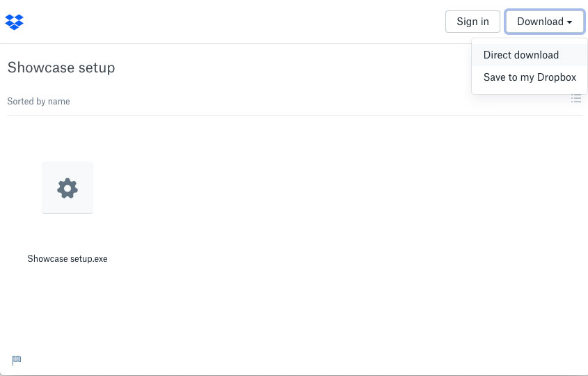
Task: Add this folder to my Dropbox account
Action: [x=529, y=77]
